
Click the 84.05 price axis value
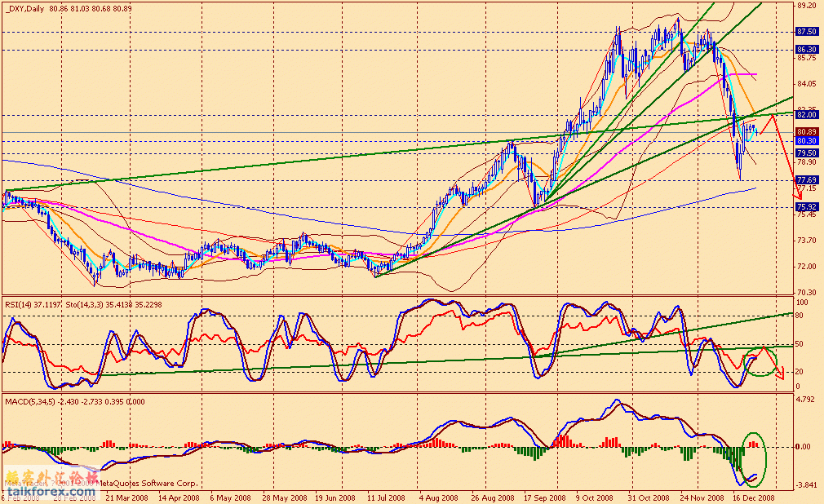(807, 83)
